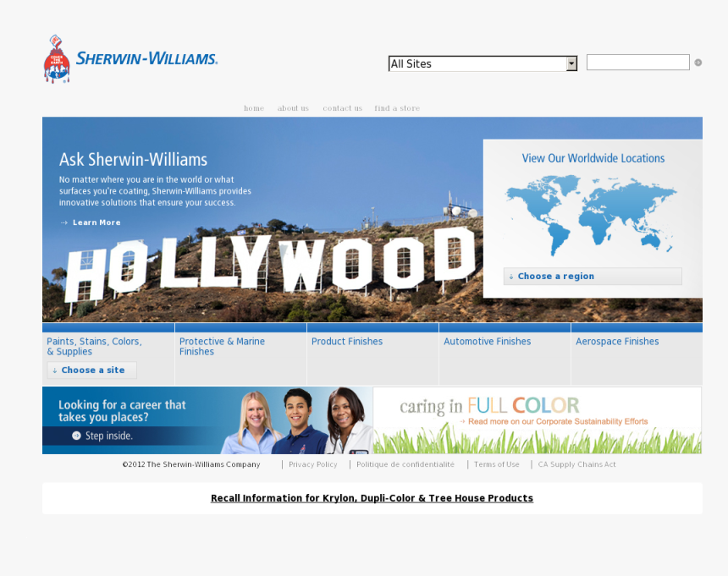
Task: Open Protective & Marine Finishes tab
Action: (222, 347)
